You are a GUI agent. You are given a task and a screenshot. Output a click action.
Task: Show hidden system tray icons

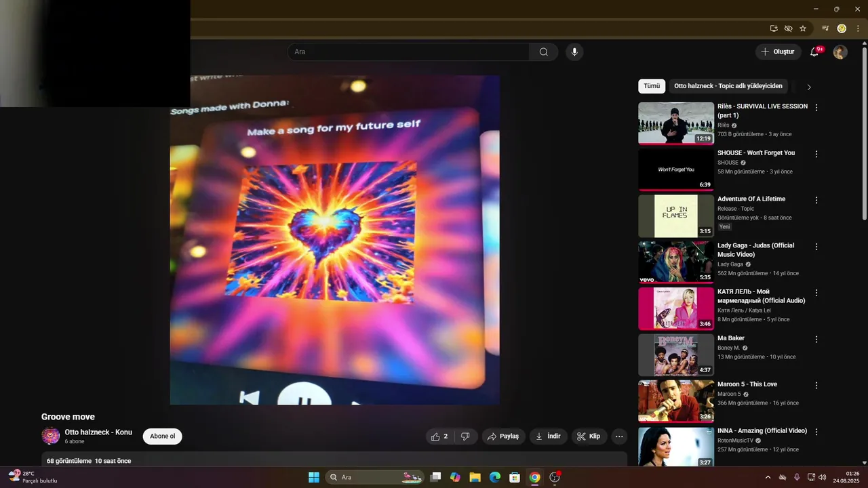tap(768, 477)
